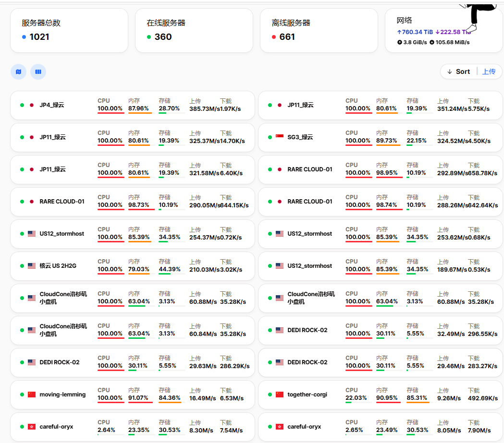
Task: Click the US flag on DEDI ROCK-02 32.49M/s
Action: coord(280,330)
